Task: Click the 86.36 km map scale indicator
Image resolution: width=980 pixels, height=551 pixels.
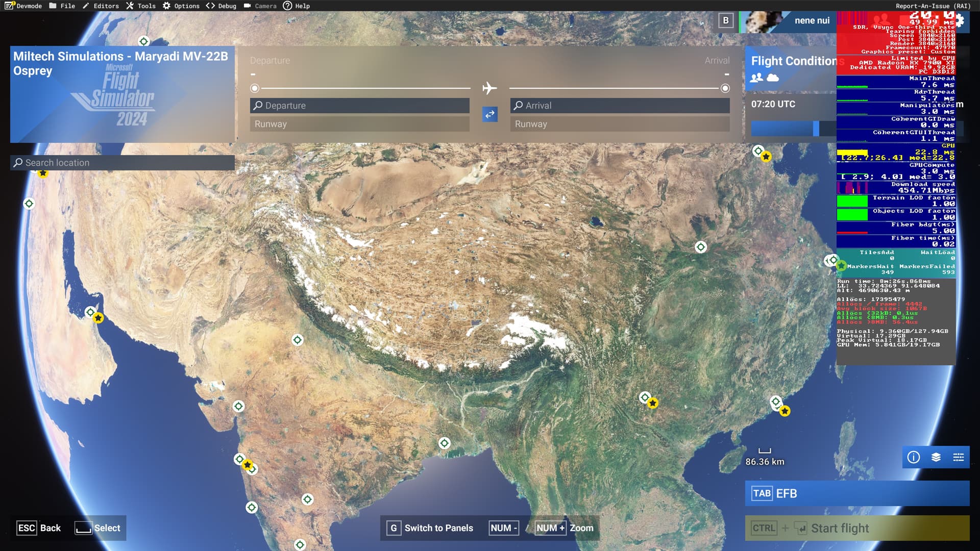Action: (x=765, y=457)
